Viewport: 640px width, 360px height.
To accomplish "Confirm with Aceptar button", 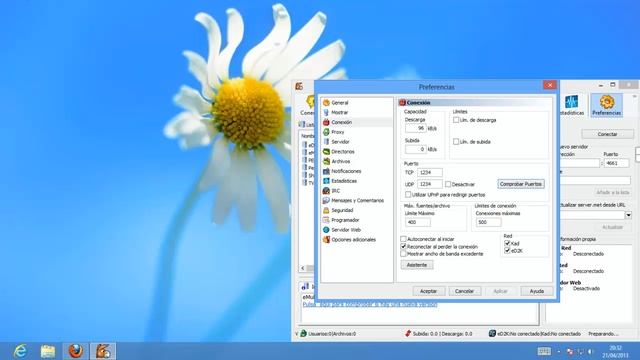I will (429, 291).
